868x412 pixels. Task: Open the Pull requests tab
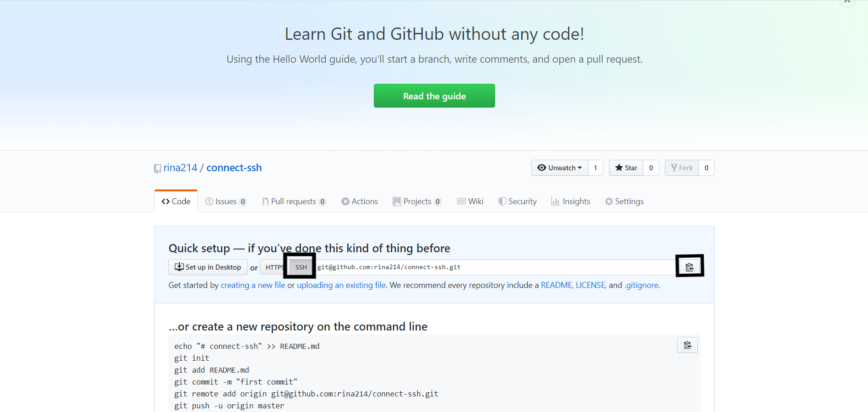pos(294,201)
